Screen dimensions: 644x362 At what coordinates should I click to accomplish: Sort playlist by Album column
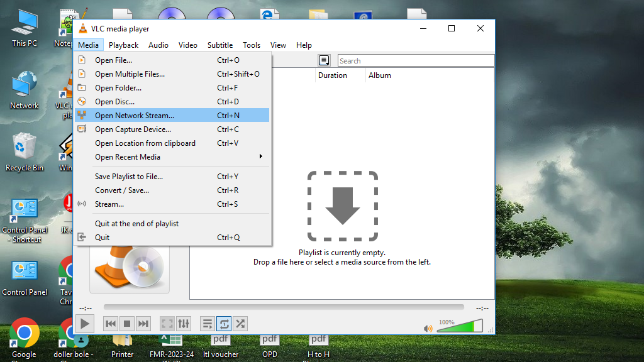click(x=429, y=75)
